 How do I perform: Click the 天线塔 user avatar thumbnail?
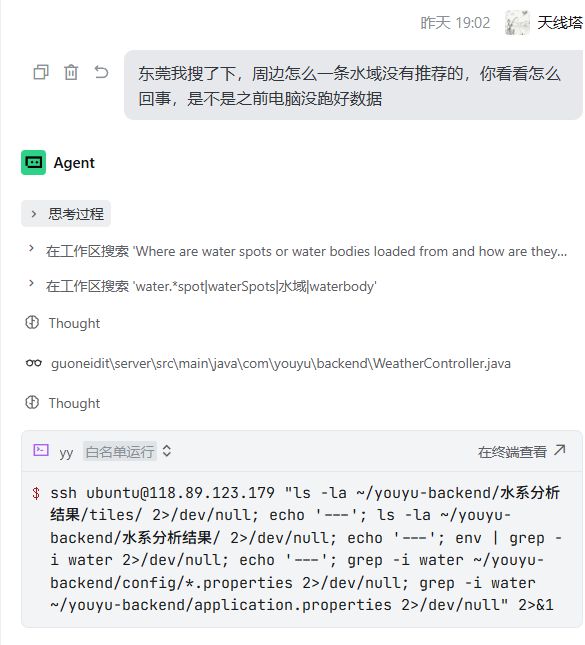point(517,23)
